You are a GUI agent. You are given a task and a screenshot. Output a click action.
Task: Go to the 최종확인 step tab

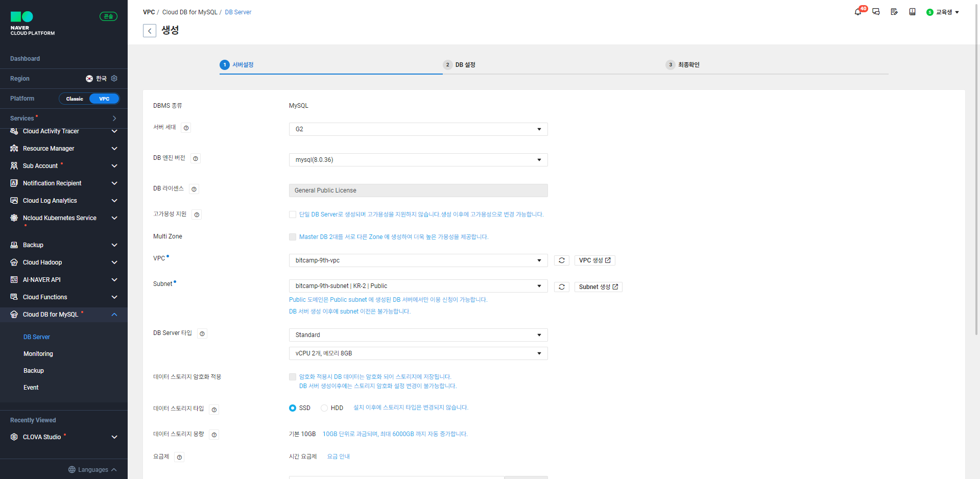coord(683,65)
